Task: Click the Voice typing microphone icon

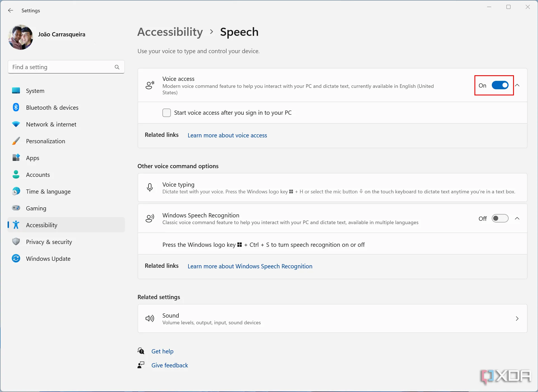Action: (x=150, y=187)
